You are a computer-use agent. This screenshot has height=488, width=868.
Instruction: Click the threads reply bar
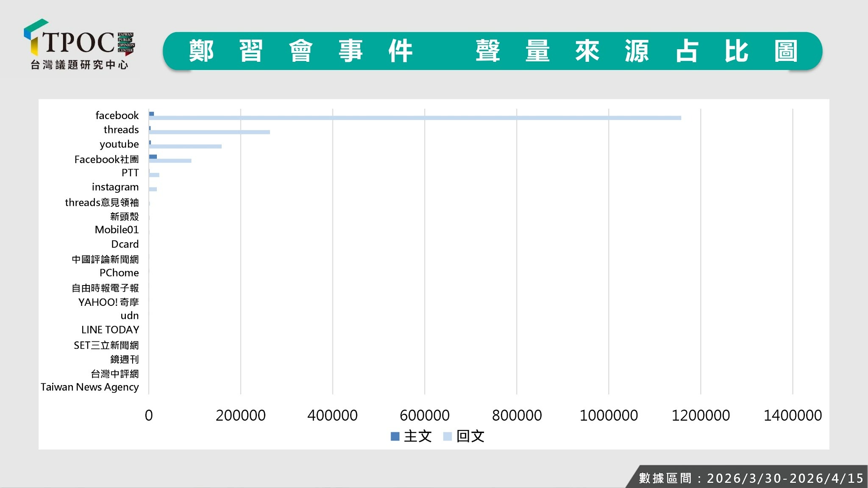[209, 132]
